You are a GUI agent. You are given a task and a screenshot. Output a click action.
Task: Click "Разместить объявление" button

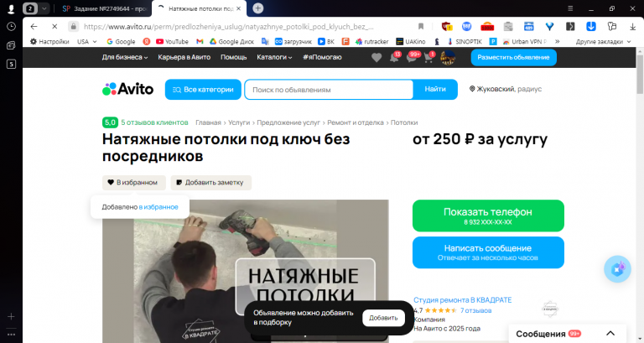(x=513, y=58)
